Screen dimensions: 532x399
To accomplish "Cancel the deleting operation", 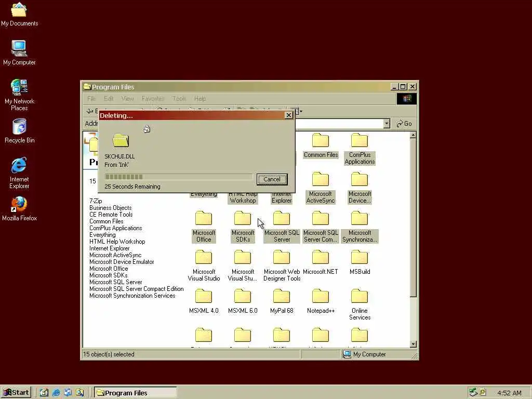I will point(272,179).
